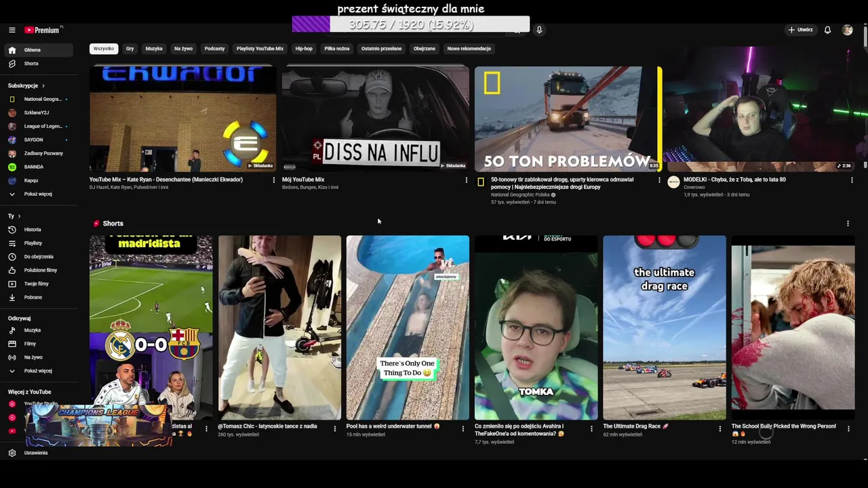The height and width of the screenshot is (488, 868).
Task: Click the voice search microphone icon
Action: pos(539,30)
